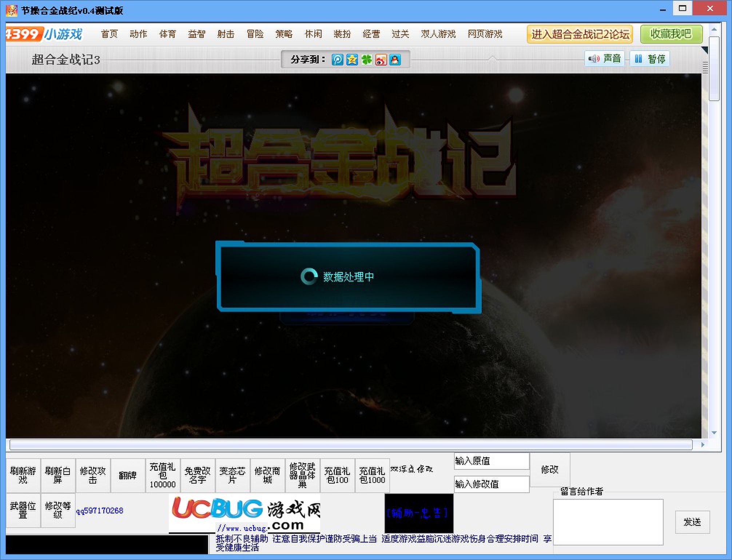Focus the 输入修改值 input field
Viewport: 732px width, 560px height.
pyautogui.click(x=492, y=484)
